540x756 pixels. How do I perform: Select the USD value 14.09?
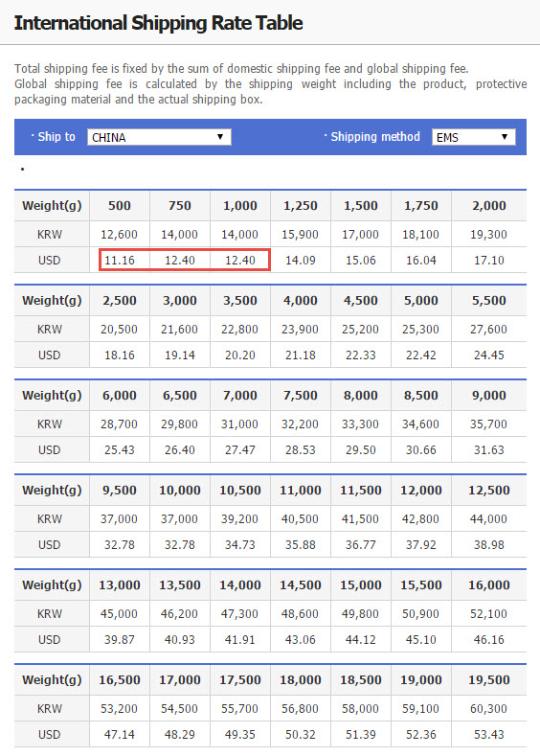coord(300,261)
